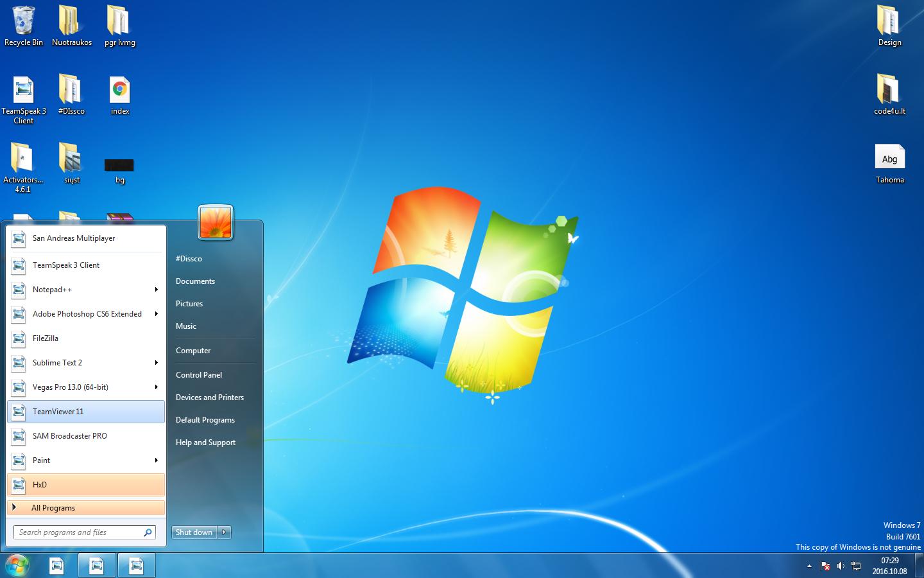The height and width of the screenshot is (578, 924).
Task: Open Pictures library link
Action: (x=189, y=304)
